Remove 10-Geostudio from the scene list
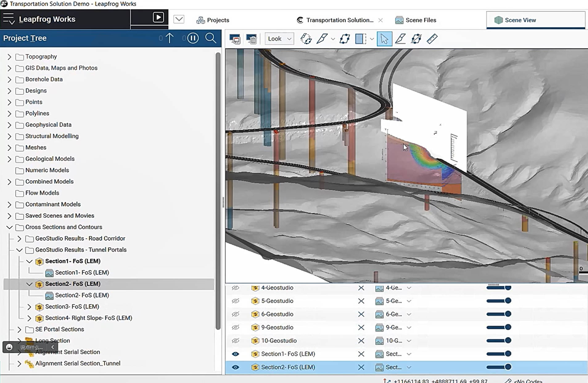 click(x=361, y=341)
